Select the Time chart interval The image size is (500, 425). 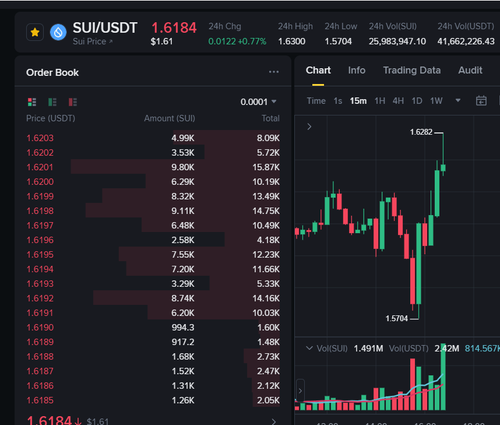(316, 101)
